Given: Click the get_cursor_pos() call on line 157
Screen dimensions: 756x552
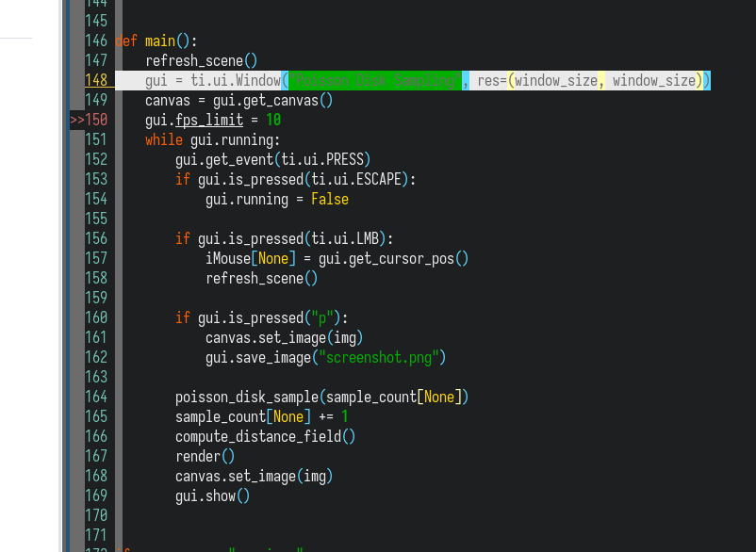Looking at the screenshot, I should pyautogui.click(x=415, y=258).
